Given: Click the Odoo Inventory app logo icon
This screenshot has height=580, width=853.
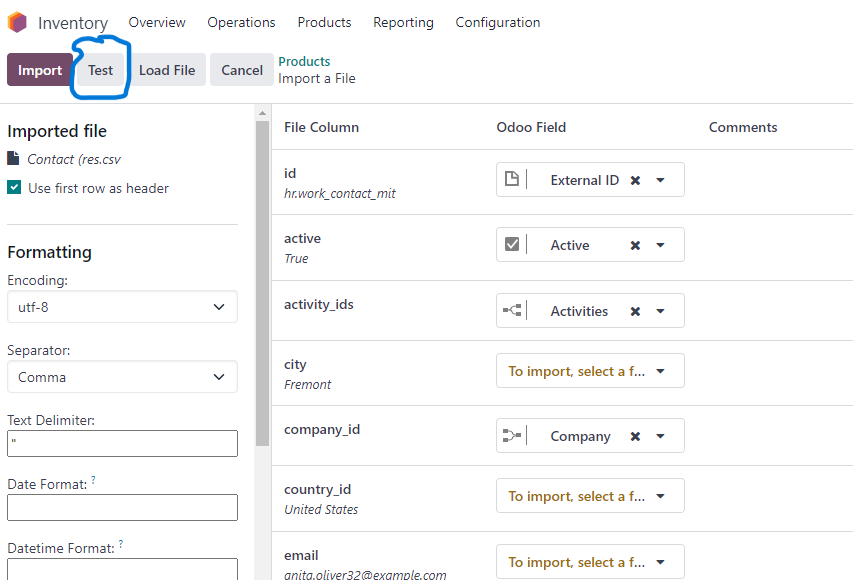Looking at the screenshot, I should [17, 22].
